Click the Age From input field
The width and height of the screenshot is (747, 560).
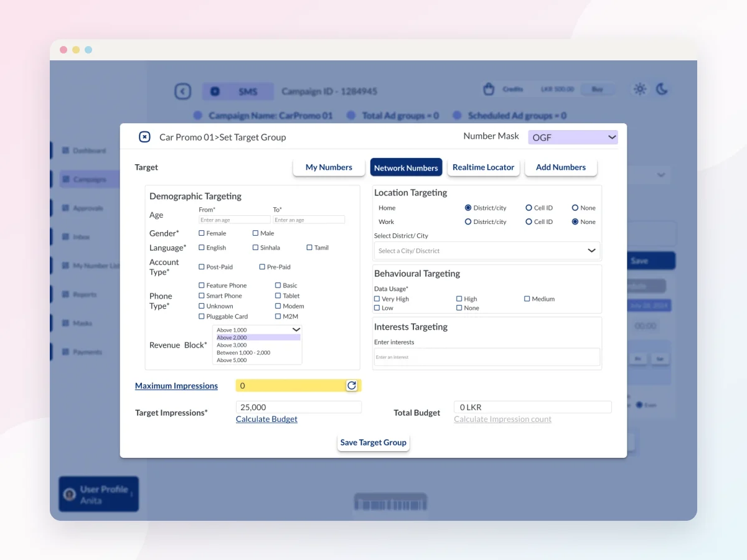coord(235,220)
